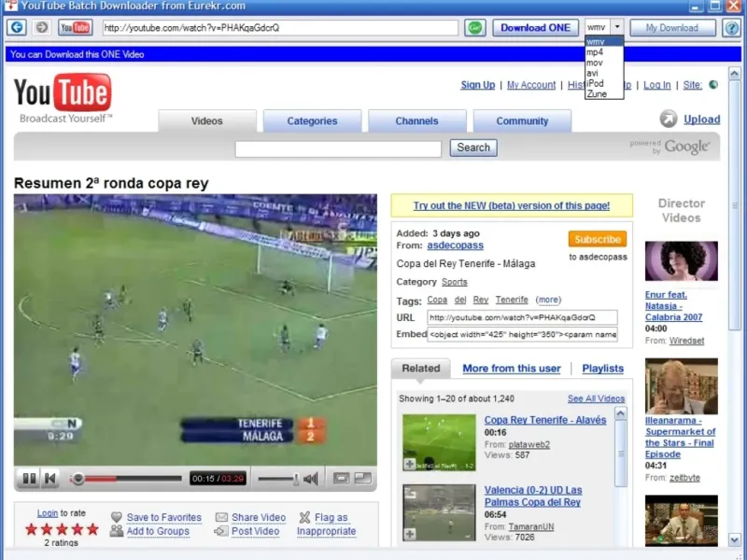This screenshot has width=747, height=560.
Task: Click the orange Subscribe button
Action: pyautogui.click(x=598, y=239)
